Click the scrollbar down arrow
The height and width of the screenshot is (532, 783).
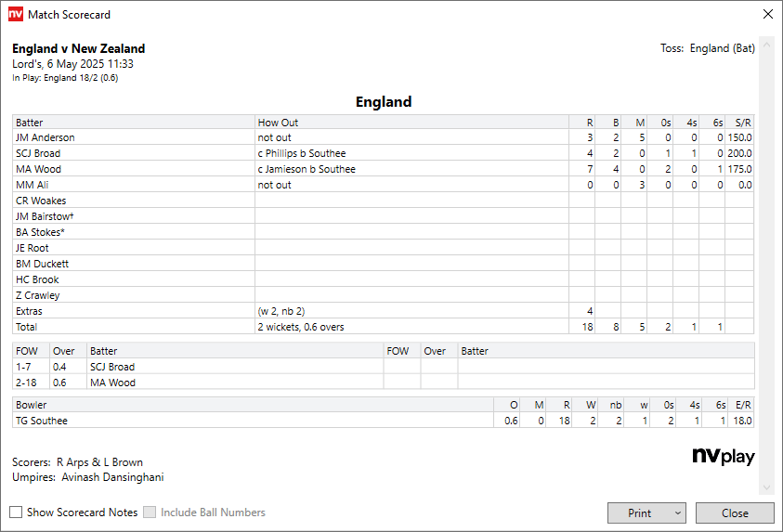766,488
